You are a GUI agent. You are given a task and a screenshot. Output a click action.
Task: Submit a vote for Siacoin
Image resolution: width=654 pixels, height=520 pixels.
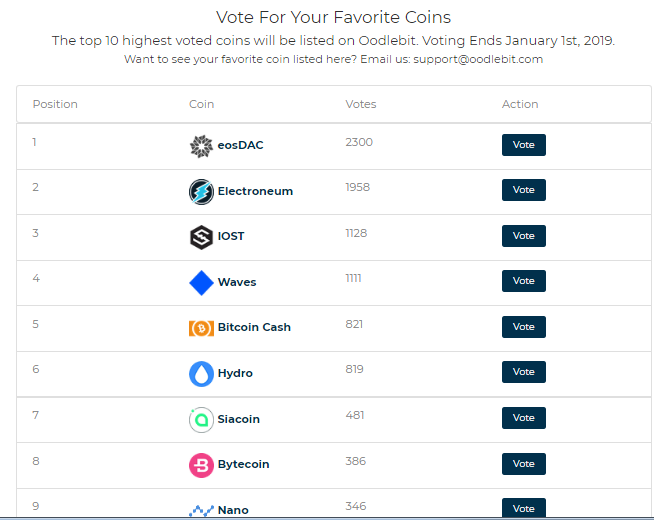point(523,418)
